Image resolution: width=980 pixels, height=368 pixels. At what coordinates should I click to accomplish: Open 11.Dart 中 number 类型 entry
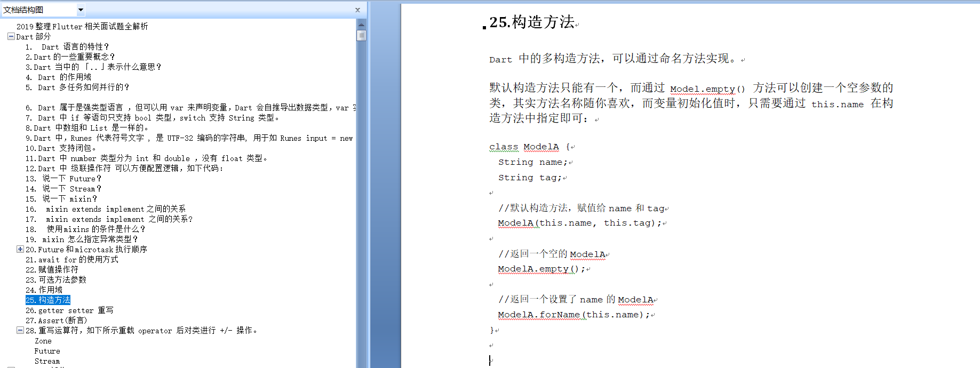[x=147, y=158]
